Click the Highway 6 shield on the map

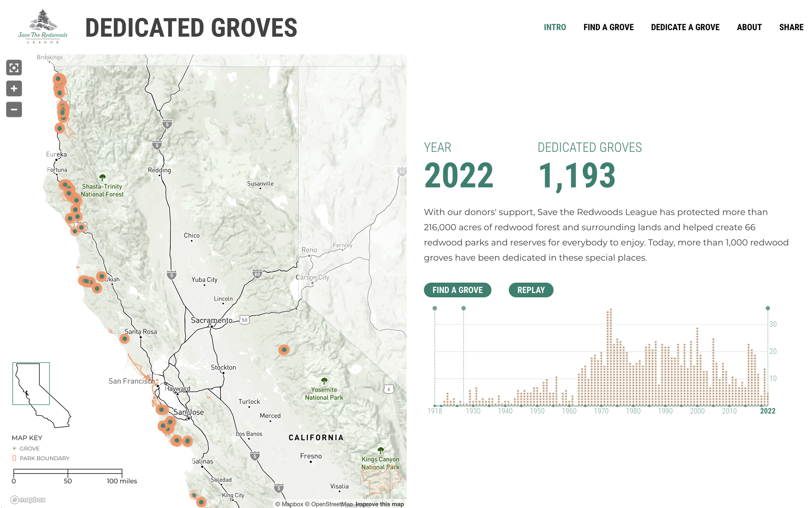point(389,389)
